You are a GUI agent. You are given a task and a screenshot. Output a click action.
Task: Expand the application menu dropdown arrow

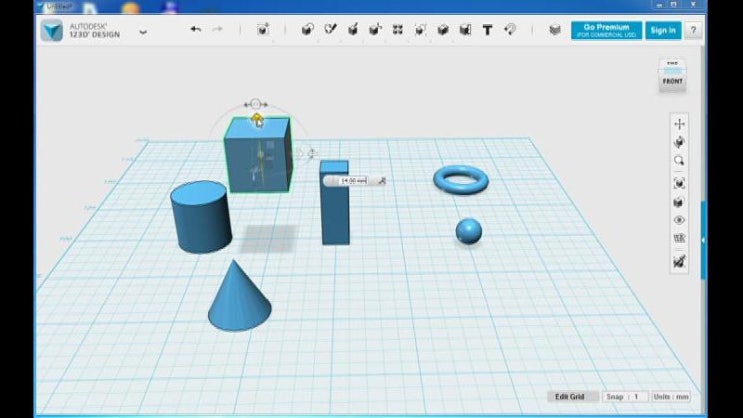143,32
